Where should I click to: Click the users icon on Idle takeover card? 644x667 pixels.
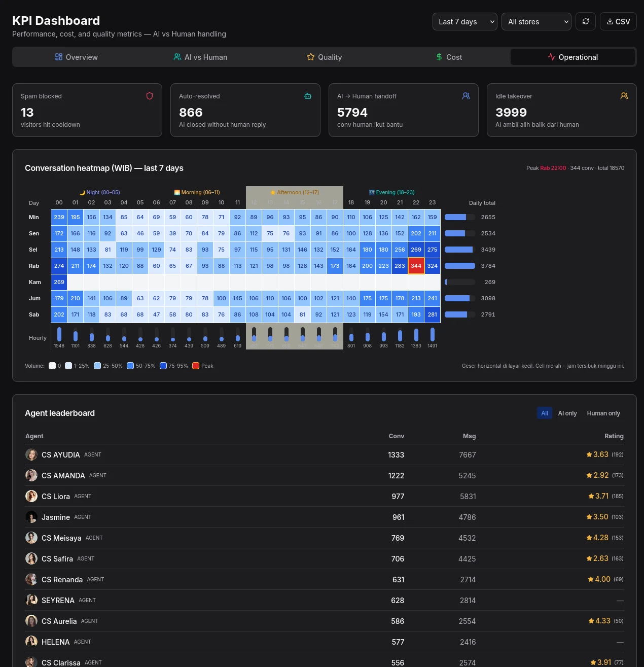click(x=624, y=96)
